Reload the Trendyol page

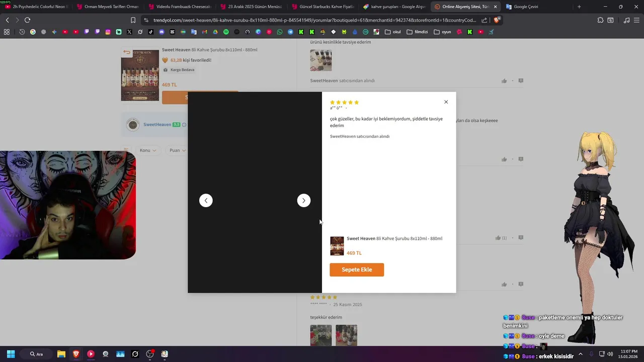pyautogui.click(x=27, y=20)
